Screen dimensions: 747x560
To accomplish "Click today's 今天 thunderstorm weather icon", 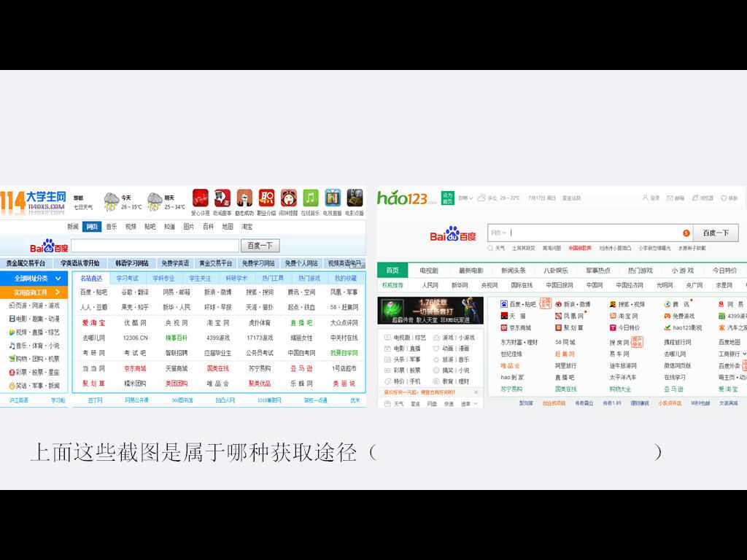I will click(x=112, y=202).
